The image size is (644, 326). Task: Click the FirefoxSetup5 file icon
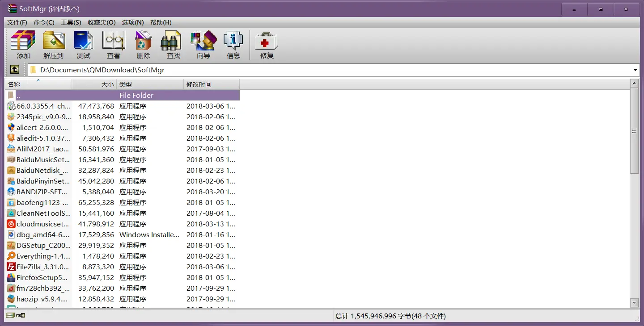(x=11, y=277)
